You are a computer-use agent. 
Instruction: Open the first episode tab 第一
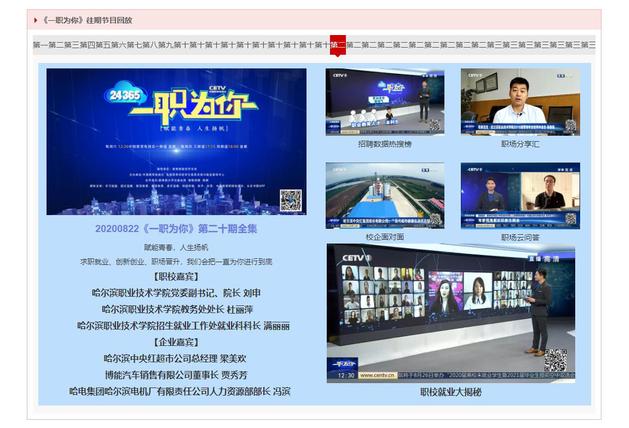click(41, 45)
